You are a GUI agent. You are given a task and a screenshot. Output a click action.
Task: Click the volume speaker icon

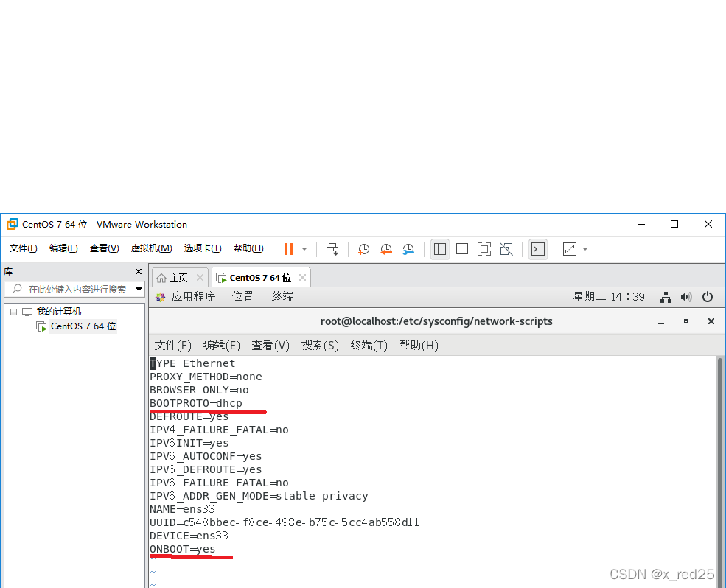(686, 297)
